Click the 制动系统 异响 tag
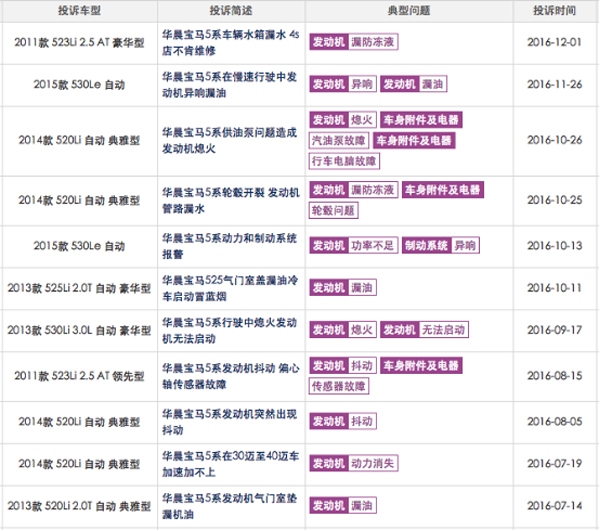Image resolution: width=600 pixels, height=531 pixels. [441, 245]
